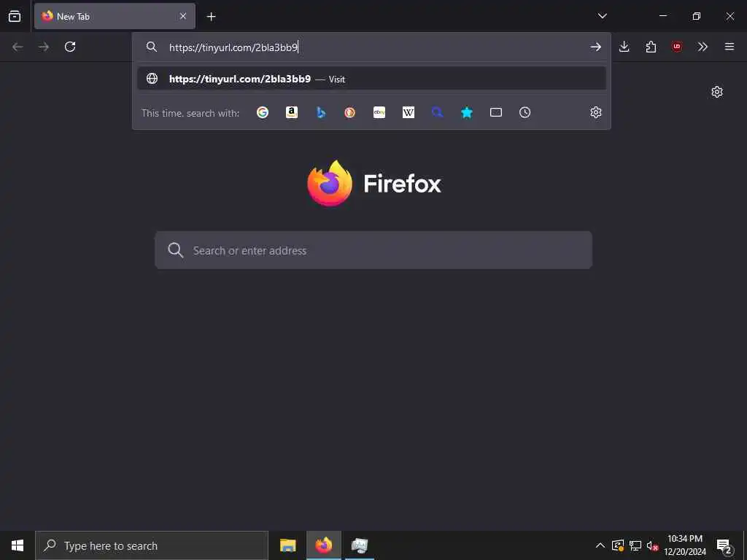The image size is (747, 560).
Task: Open the network status tray icon
Action: click(x=635, y=545)
